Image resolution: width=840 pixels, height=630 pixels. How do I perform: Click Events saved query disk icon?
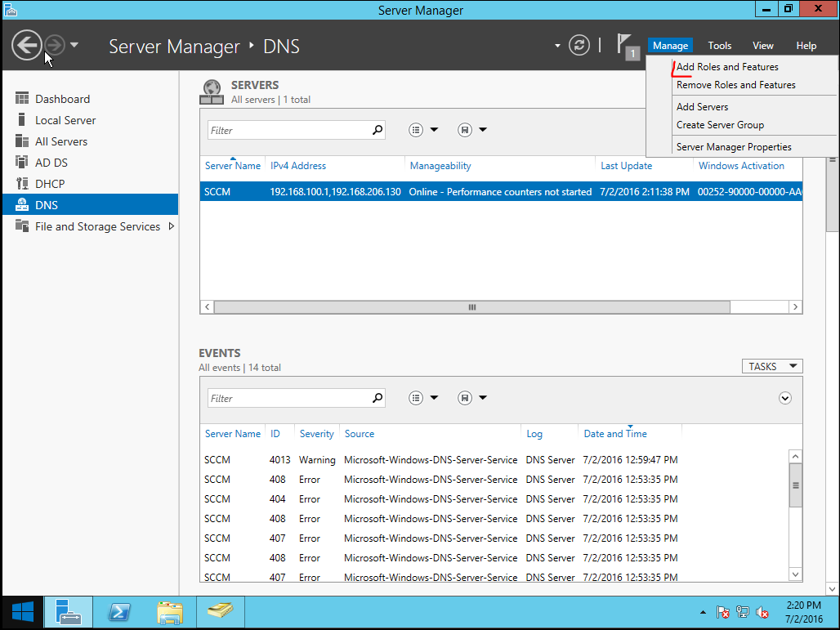(x=464, y=398)
